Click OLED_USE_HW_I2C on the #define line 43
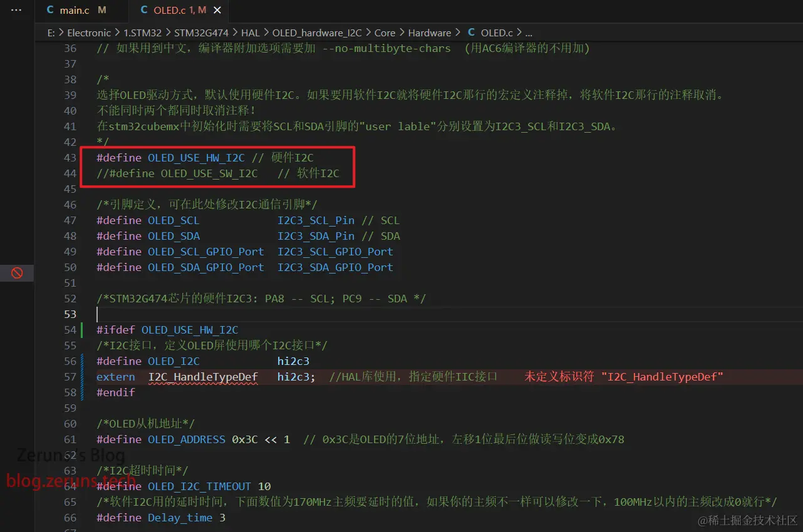The width and height of the screenshot is (803, 532). click(196, 158)
